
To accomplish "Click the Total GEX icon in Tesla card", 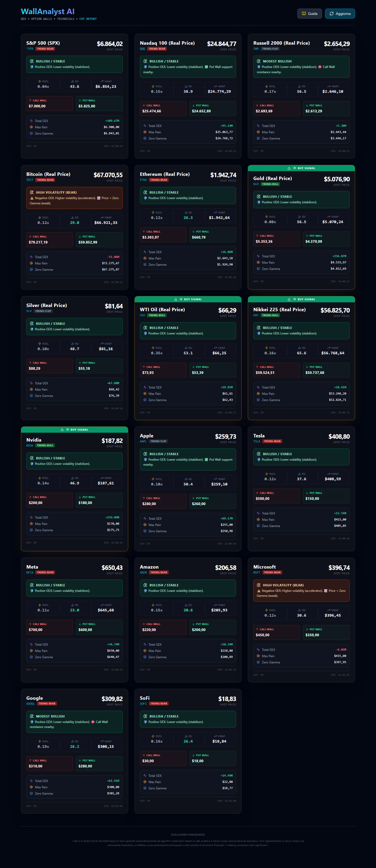I will 258,513.
